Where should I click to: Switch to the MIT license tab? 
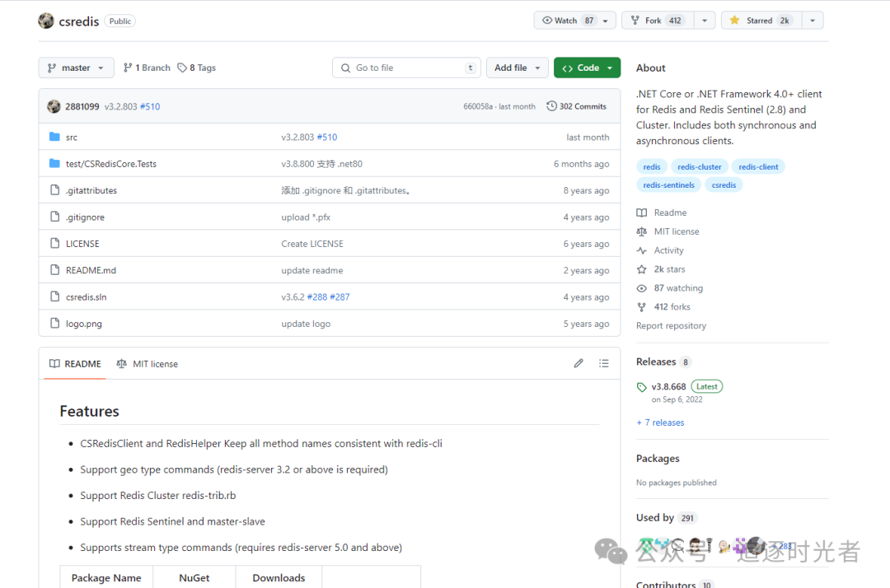[147, 364]
